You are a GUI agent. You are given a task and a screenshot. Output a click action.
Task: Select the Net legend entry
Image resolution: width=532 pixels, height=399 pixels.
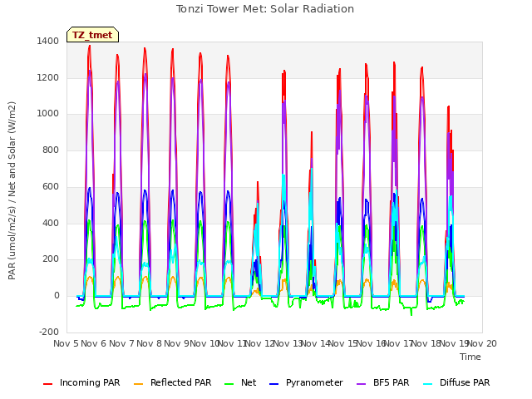(x=240, y=382)
